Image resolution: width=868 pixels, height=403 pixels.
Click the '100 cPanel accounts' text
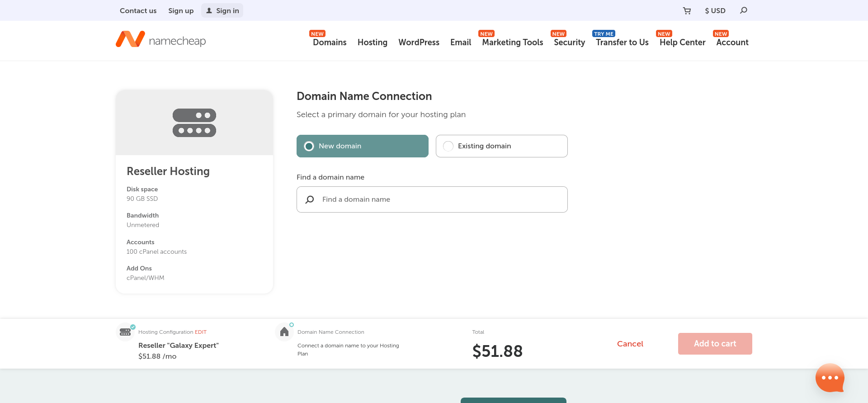click(x=156, y=251)
